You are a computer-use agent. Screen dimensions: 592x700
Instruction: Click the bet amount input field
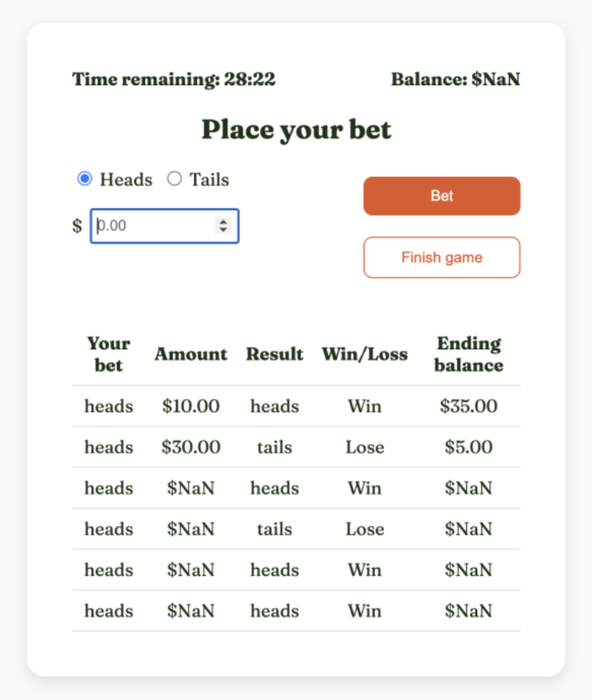point(153,226)
